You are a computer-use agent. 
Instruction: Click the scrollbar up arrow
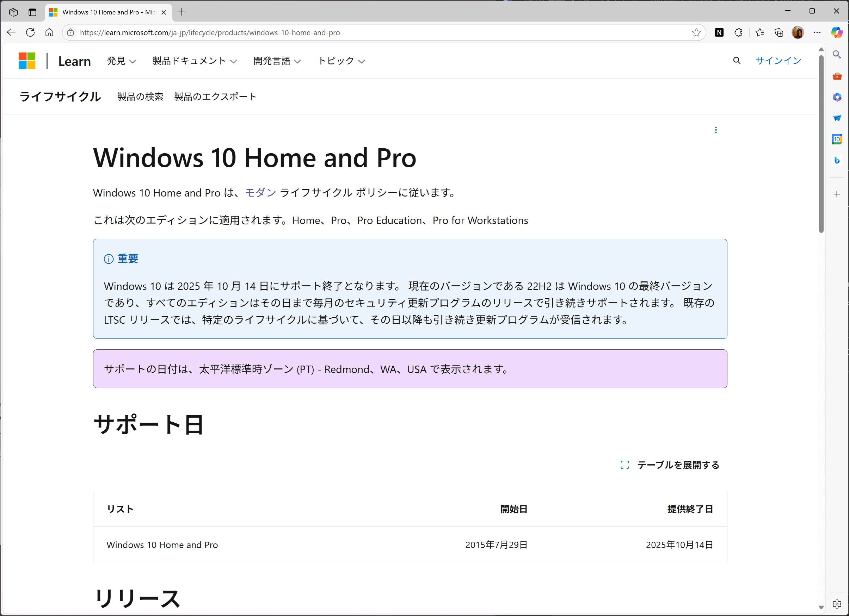click(821, 49)
